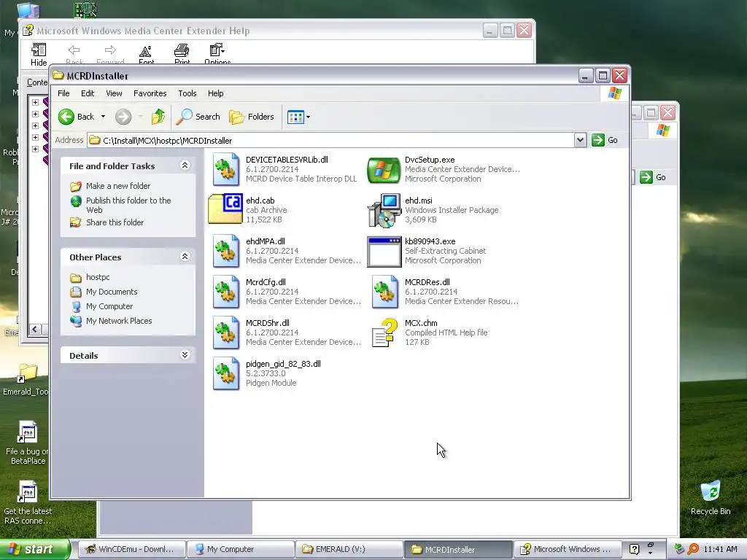Open the Tools menu
Viewport: 747px width, 560px height.
point(187,93)
